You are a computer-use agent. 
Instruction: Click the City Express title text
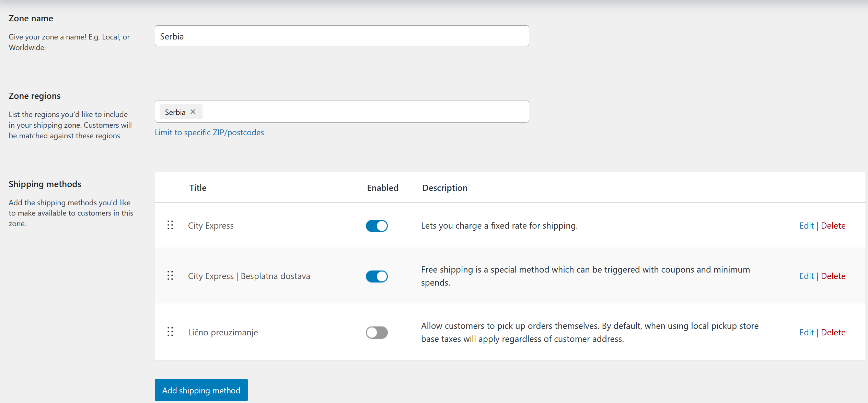[x=211, y=226]
